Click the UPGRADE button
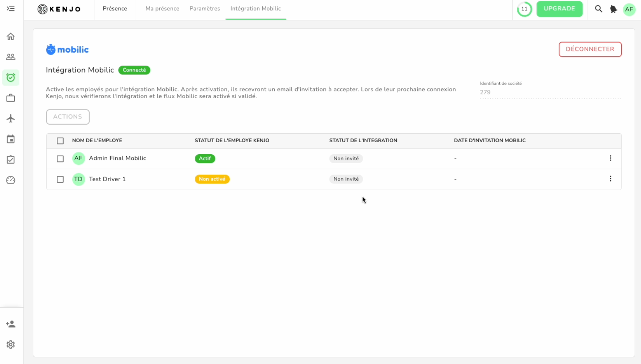This screenshot has width=641, height=364. point(559,9)
